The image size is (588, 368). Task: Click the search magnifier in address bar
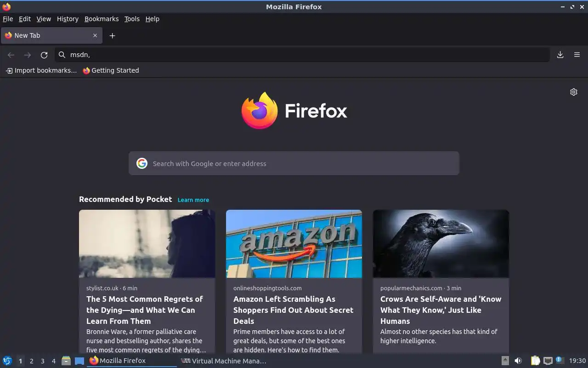[62, 55]
